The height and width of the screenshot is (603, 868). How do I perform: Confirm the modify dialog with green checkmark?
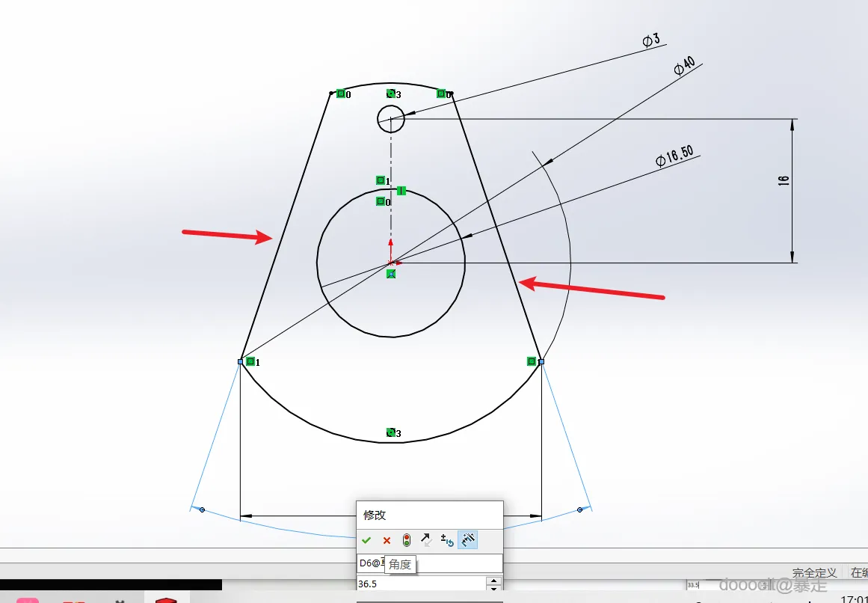pos(366,540)
